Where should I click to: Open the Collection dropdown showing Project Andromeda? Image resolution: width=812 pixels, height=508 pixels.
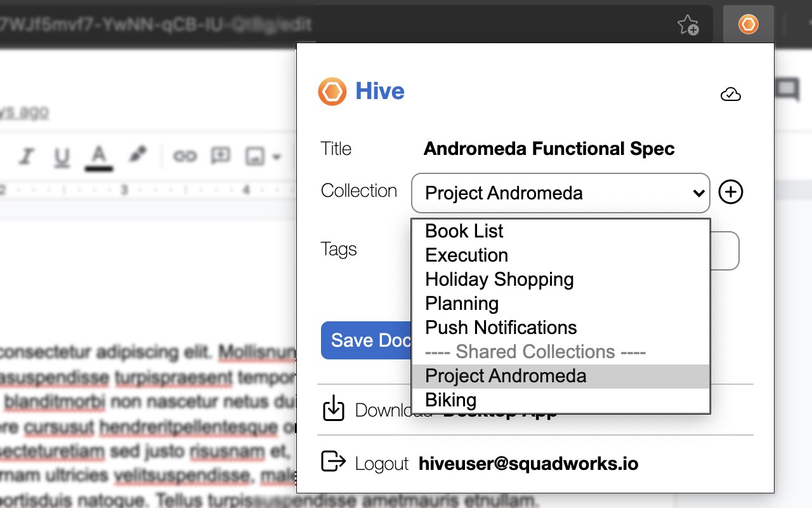click(x=561, y=193)
